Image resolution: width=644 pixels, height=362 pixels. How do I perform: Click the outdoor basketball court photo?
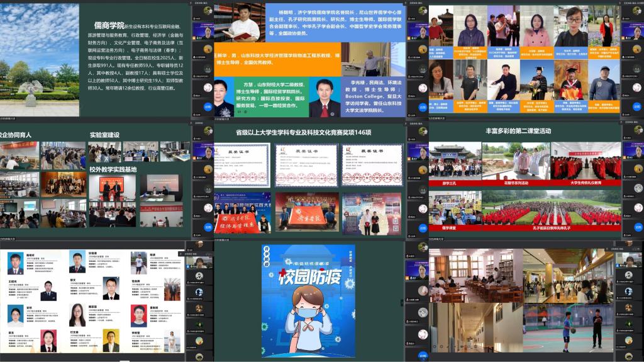(569, 329)
